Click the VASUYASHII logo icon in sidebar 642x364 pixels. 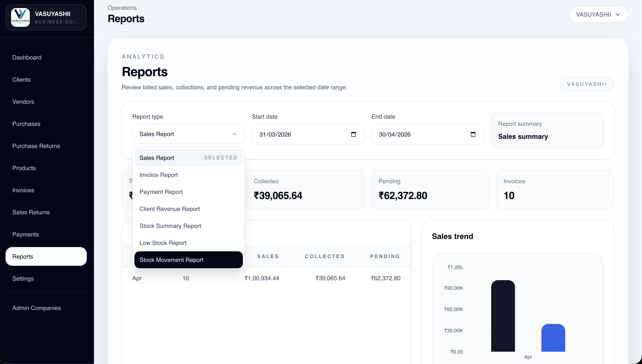(x=20, y=17)
